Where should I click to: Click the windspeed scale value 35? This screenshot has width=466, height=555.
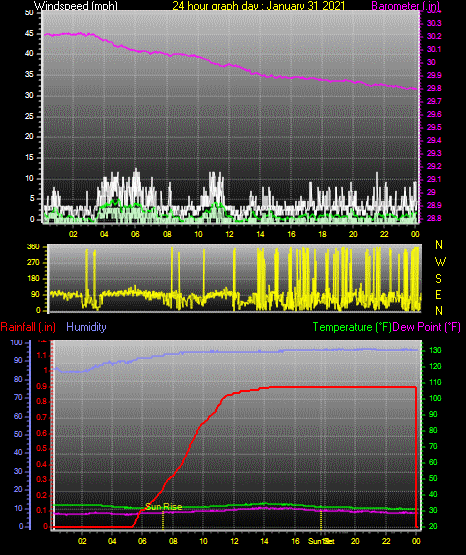coord(29,75)
